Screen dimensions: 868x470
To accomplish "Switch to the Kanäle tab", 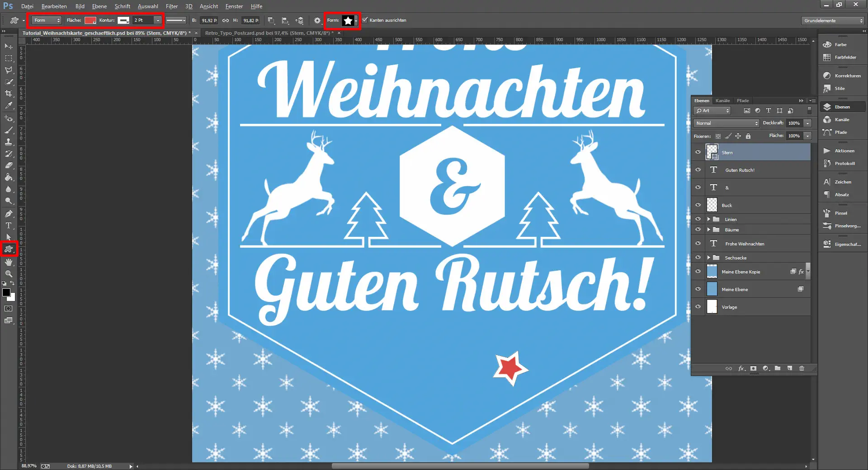I will click(x=722, y=100).
